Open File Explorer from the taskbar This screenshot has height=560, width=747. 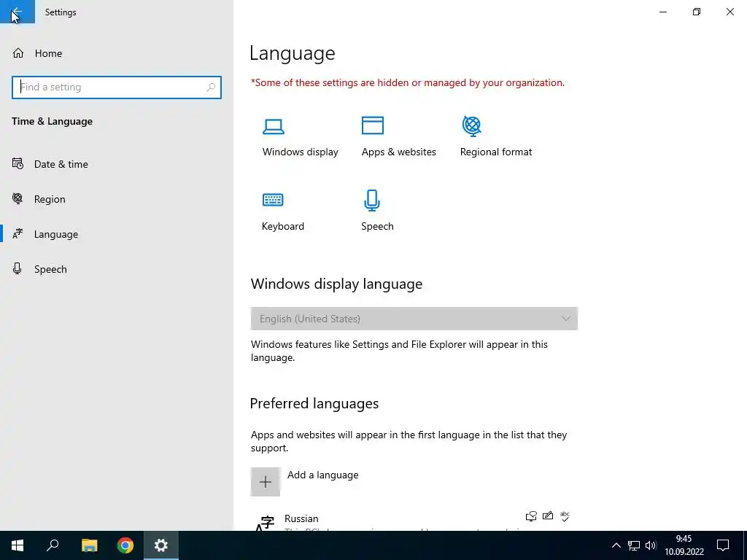89,545
